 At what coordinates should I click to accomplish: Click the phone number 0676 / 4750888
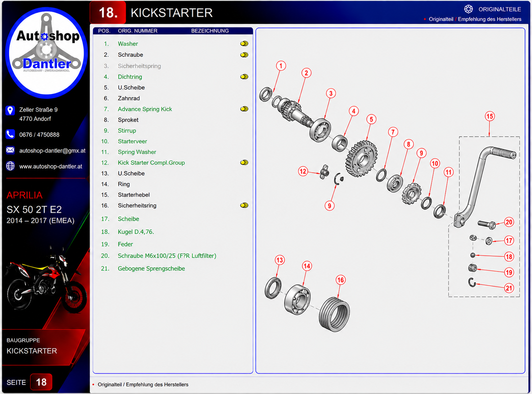[x=39, y=135]
